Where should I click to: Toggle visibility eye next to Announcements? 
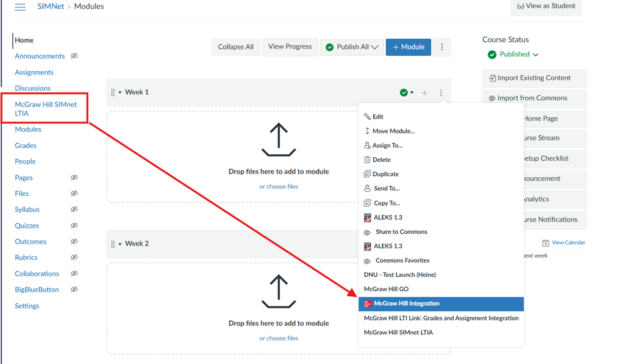[x=74, y=56]
